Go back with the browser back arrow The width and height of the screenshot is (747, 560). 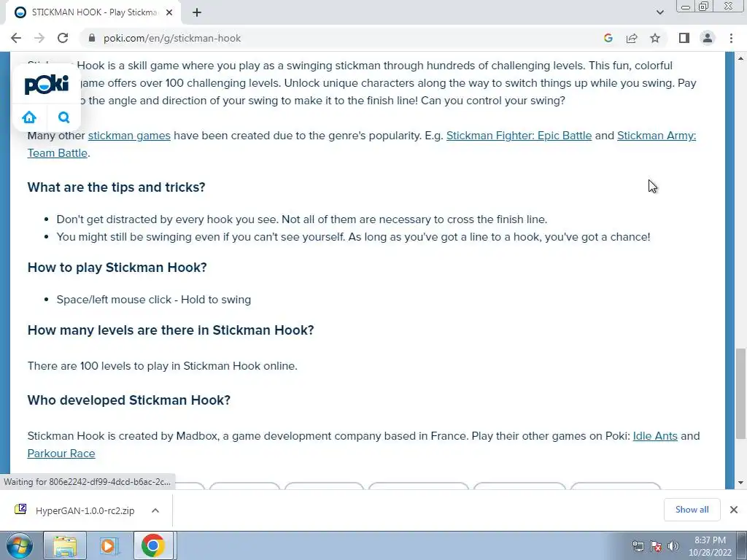(x=16, y=38)
